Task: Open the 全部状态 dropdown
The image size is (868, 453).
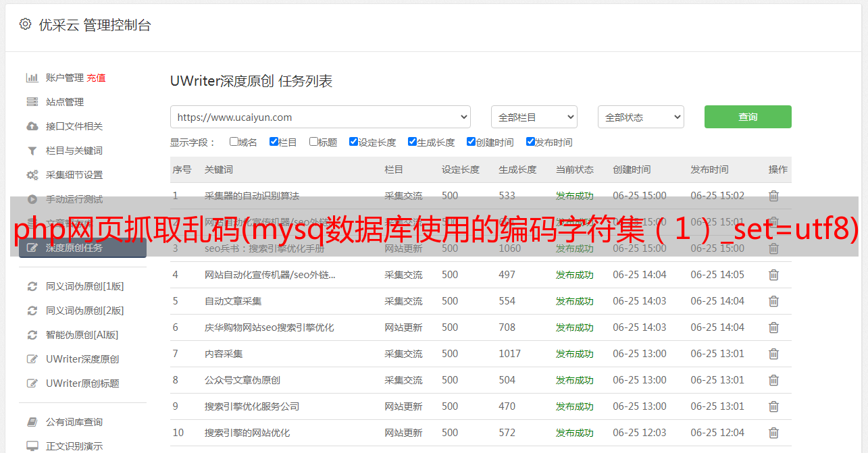Action: (x=641, y=117)
